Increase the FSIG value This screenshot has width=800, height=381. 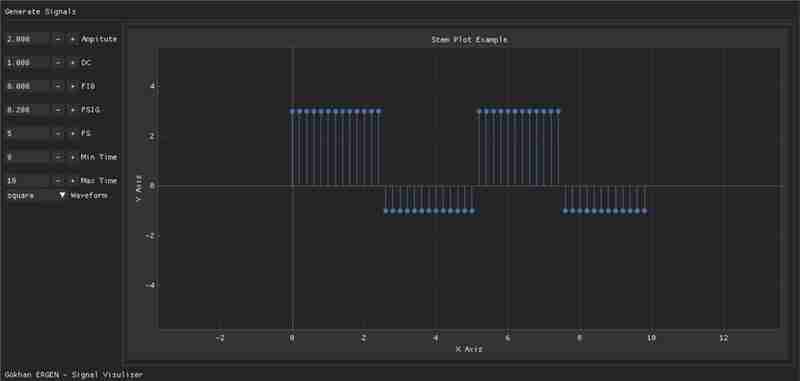point(72,110)
